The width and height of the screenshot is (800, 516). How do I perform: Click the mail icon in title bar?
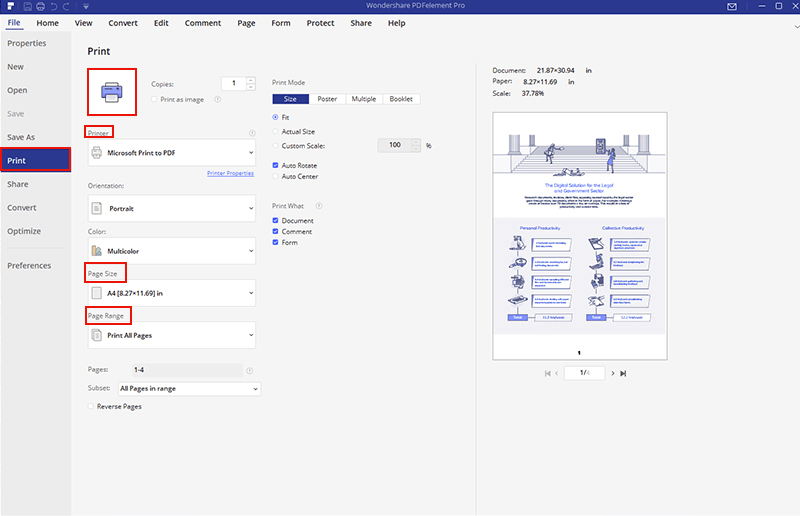coord(731,7)
